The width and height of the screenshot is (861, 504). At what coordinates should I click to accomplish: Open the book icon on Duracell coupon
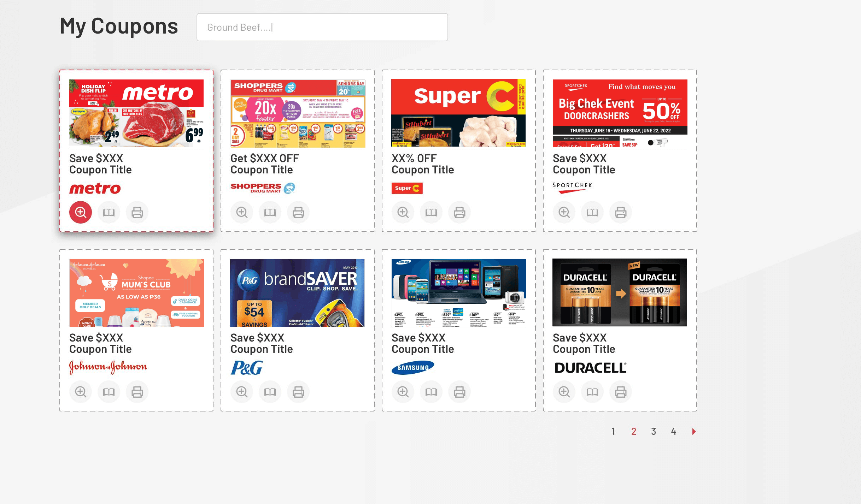(x=592, y=392)
